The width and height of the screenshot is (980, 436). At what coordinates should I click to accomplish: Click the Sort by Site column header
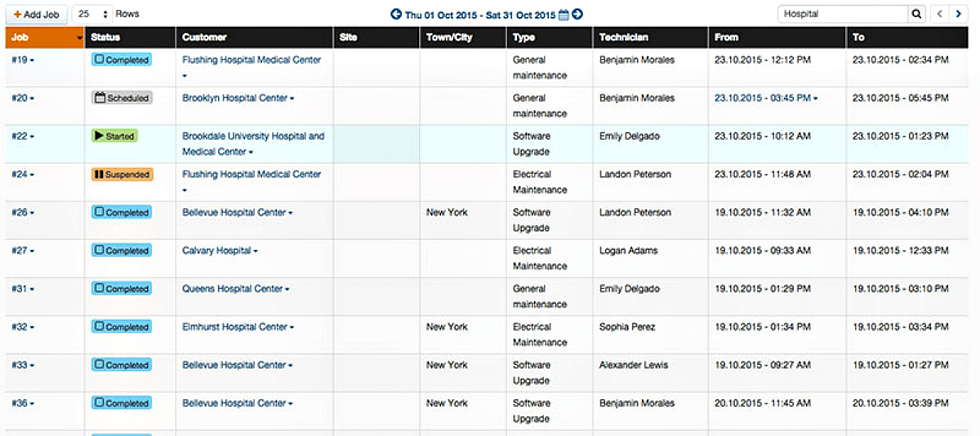376,38
